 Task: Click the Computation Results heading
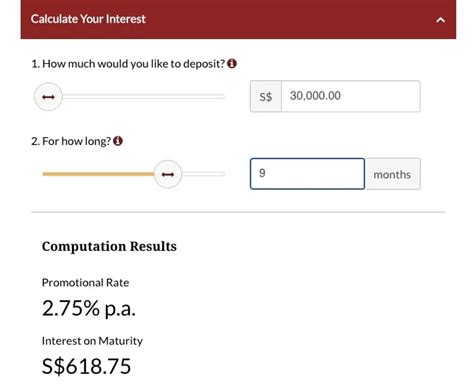point(109,246)
